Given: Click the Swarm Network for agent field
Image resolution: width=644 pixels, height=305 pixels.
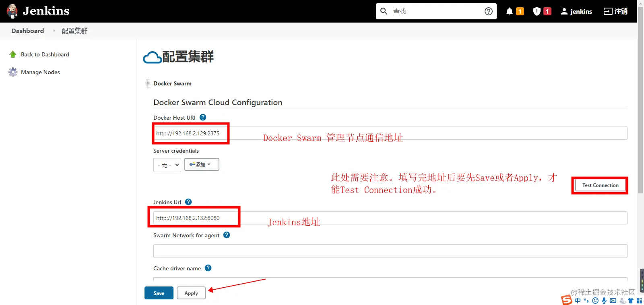Looking at the screenshot, I should (390, 251).
